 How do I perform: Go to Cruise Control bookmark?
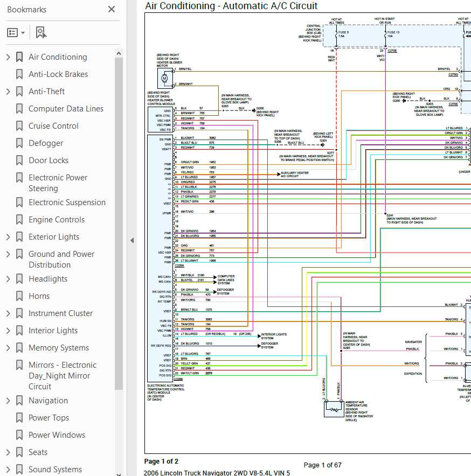point(53,126)
